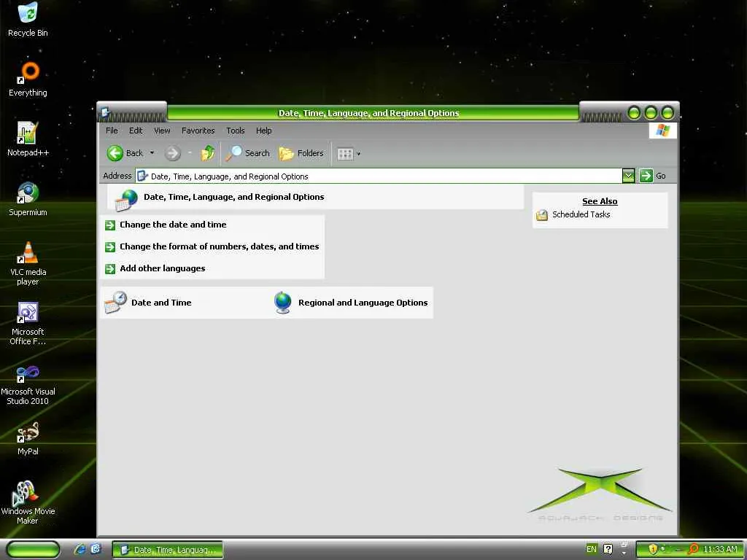Open the Search pane in toolbar
Viewport: 747px width, 560px height.
pos(248,153)
